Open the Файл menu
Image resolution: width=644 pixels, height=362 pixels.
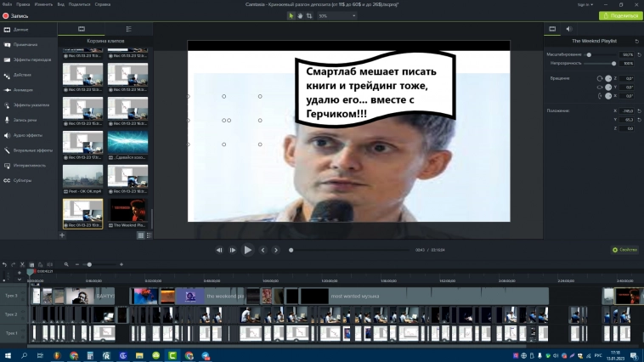(x=7, y=4)
